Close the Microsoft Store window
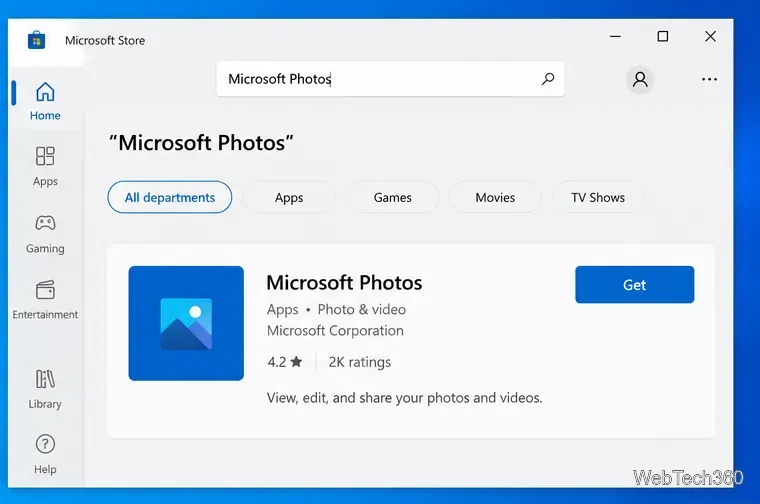Viewport: 760px width, 504px height. pos(710,36)
